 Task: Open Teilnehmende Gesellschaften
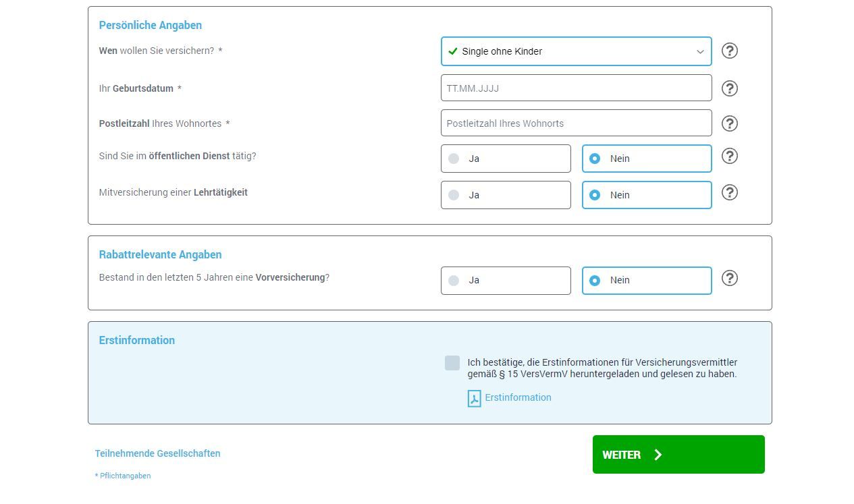[x=158, y=453]
